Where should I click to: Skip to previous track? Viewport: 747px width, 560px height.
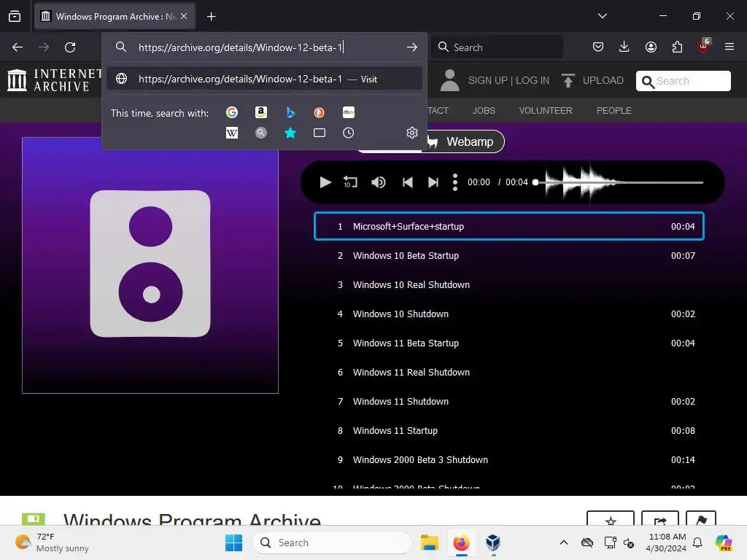(407, 182)
